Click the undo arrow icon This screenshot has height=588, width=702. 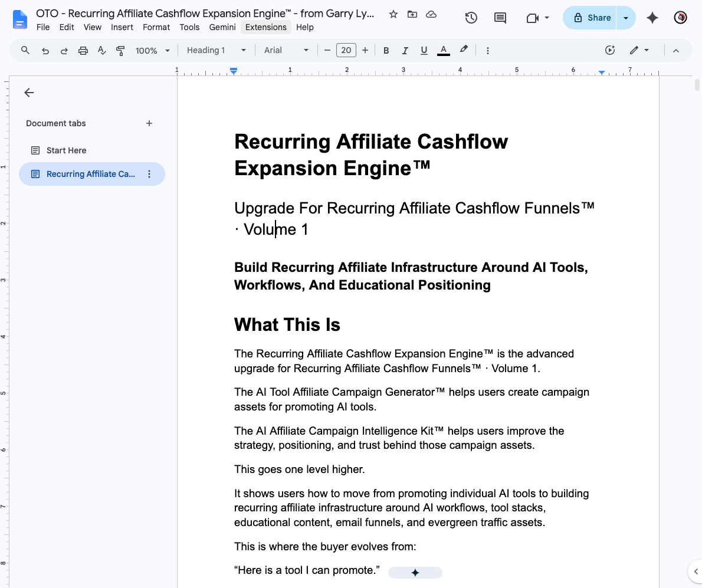click(45, 51)
